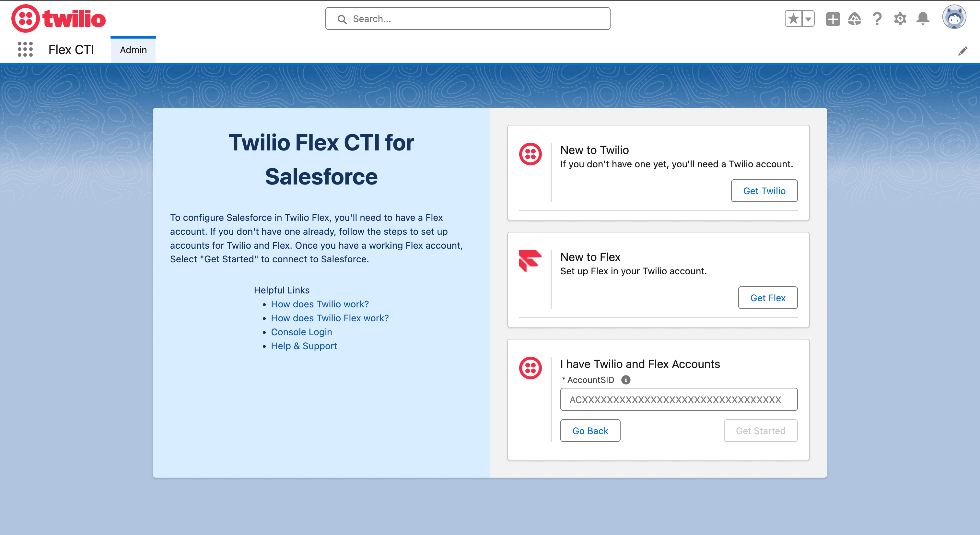The height and width of the screenshot is (535, 980).
Task: Click the Go Back button
Action: tap(590, 431)
